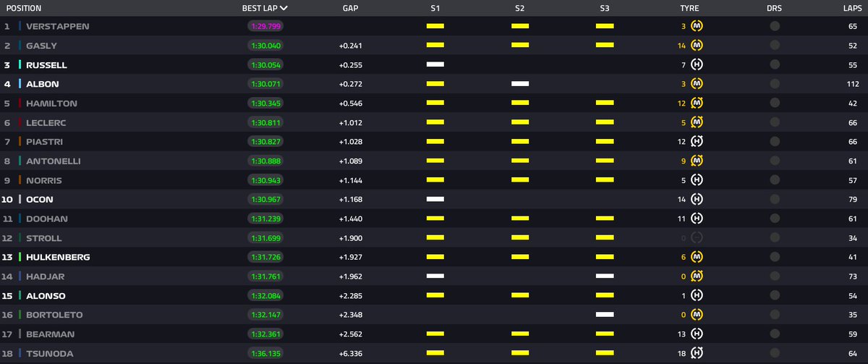Viewport: 868px width, 364px height.
Task: Click Bortoleto's white S3 sector bar
Action: pos(605,314)
